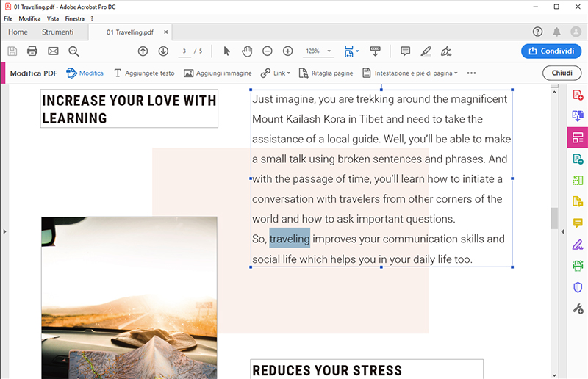This screenshot has width=588, height=379.
Task: Click the Chiudi button
Action: (562, 73)
